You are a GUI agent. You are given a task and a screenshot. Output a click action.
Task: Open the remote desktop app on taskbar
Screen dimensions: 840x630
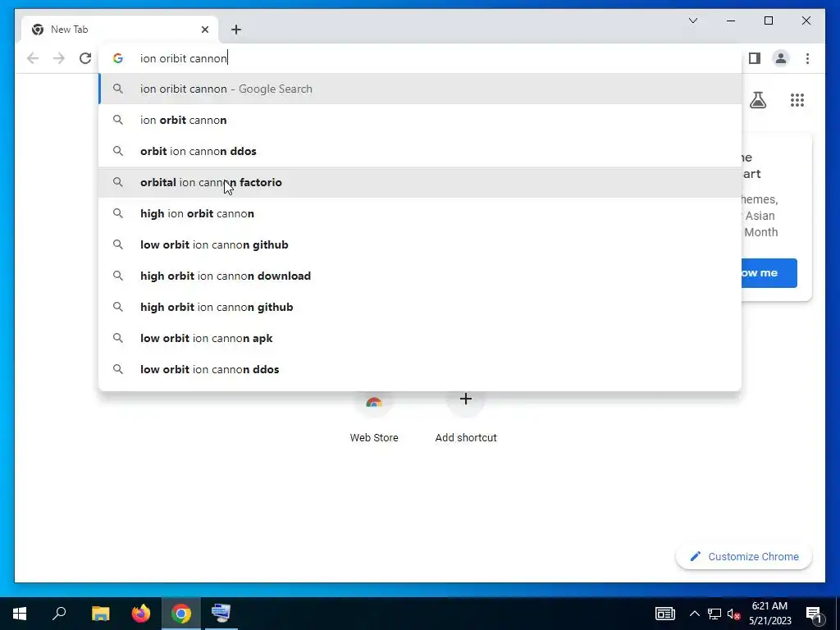(221, 614)
